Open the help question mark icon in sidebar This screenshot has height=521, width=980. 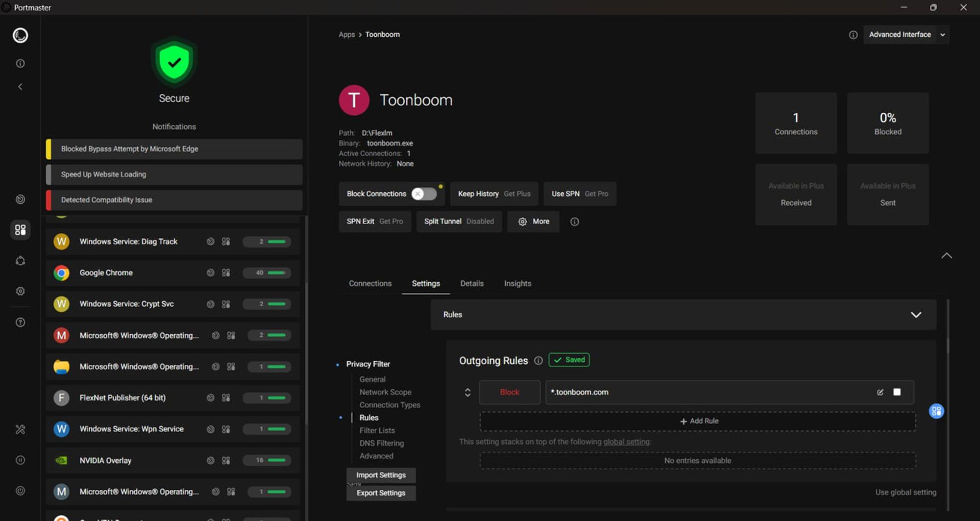20,322
